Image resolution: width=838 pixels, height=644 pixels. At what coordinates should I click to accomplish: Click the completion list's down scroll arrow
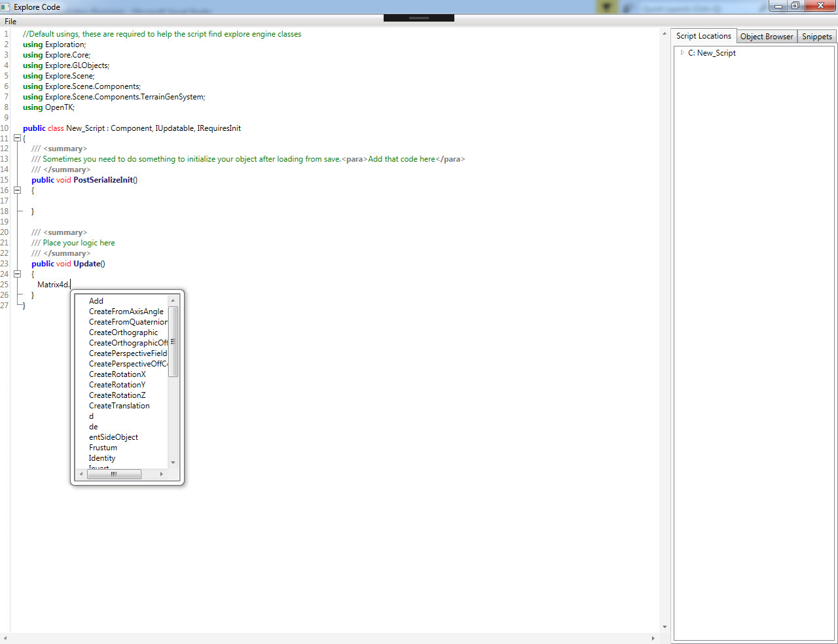(173, 463)
